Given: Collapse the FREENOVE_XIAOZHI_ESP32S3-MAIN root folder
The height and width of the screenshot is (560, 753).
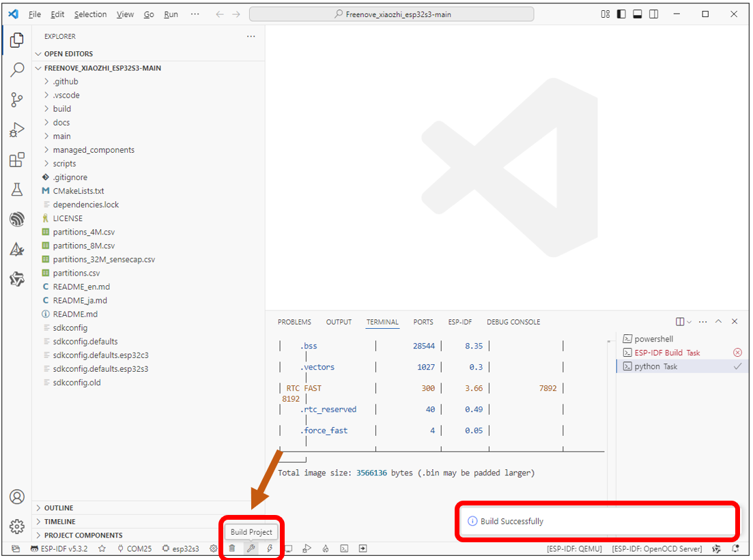Looking at the screenshot, I should (149, 68).
